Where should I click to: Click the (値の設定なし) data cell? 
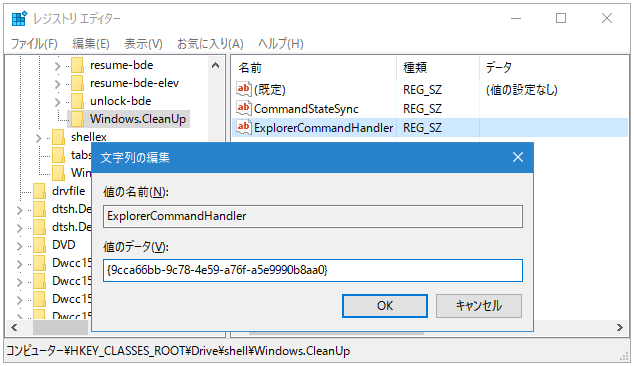click(x=522, y=89)
